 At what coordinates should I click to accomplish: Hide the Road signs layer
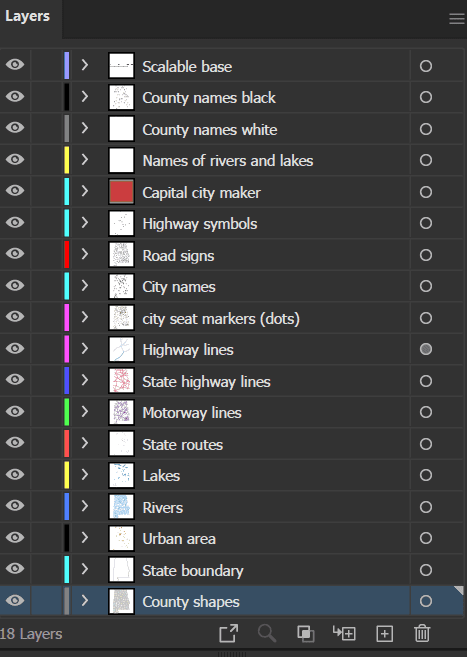pyautogui.click(x=15, y=254)
